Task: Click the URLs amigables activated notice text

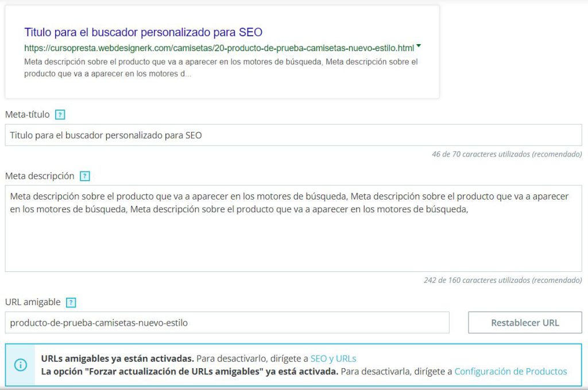Action: [117, 358]
